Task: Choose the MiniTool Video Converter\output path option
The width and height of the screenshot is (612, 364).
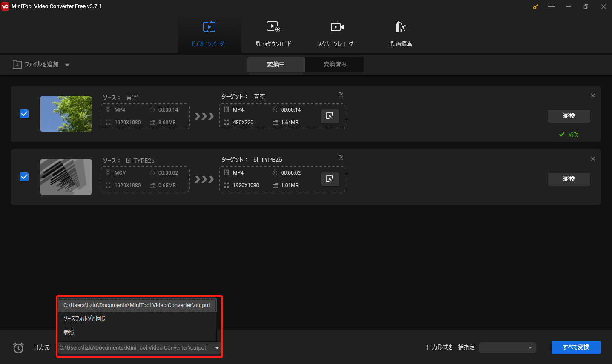Action: pos(137,305)
